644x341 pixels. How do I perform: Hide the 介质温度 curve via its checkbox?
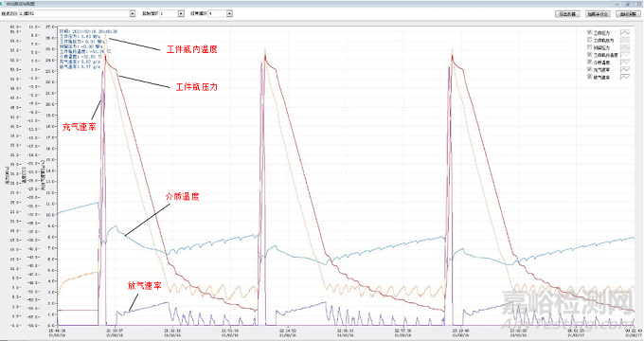590,62
